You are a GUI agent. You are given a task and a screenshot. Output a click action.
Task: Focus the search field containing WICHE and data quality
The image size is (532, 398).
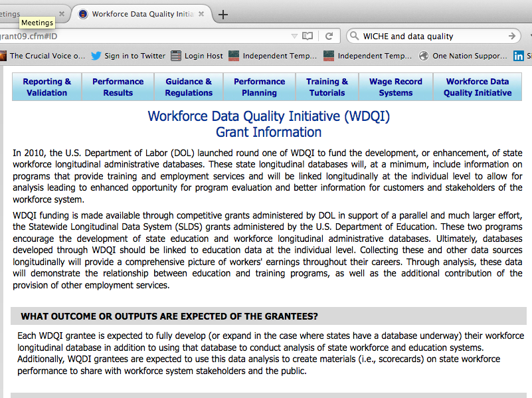point(434,36)
